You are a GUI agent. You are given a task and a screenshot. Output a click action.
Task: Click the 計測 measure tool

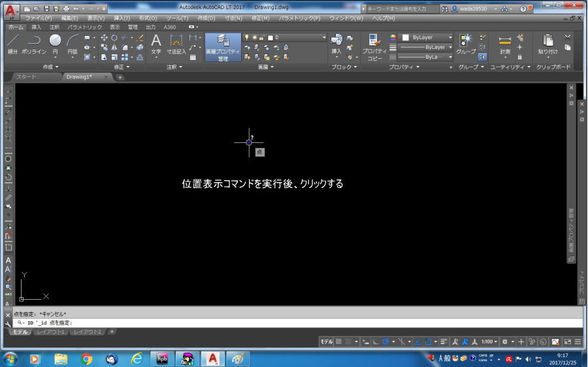505,44
